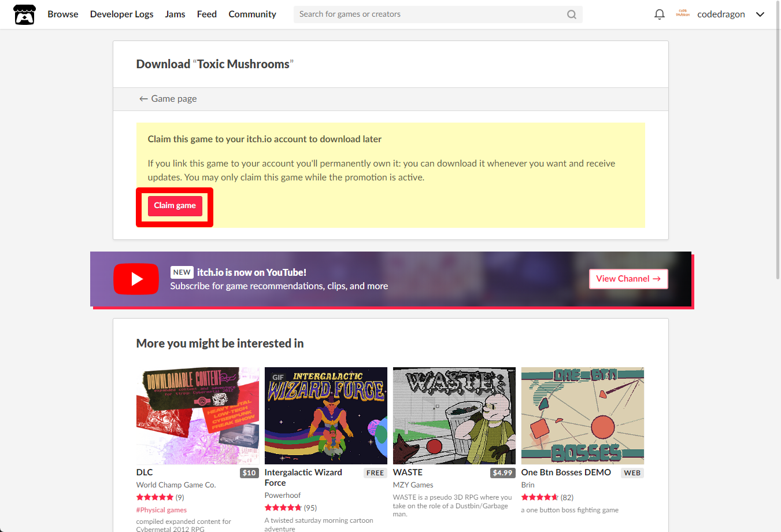Image resolution: width=781 pixels, height=532 pixels.
Task: Click the DLC star rating
Action: (x=155, y=497)
